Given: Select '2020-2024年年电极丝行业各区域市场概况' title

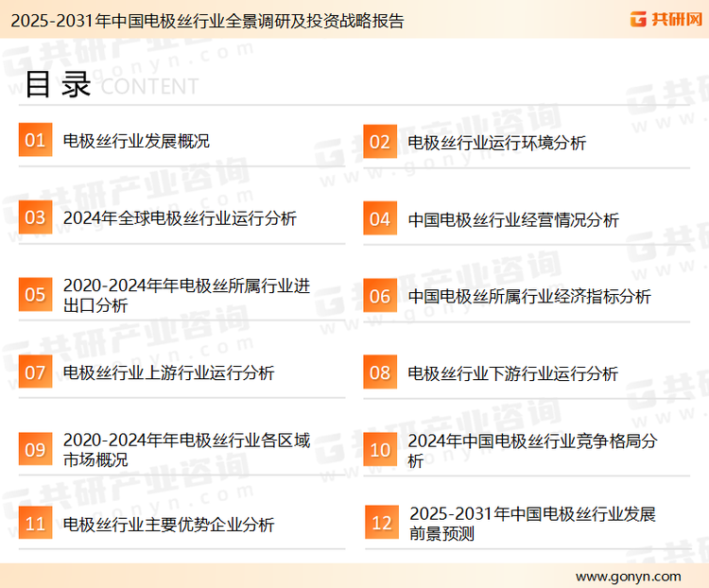Looking at the screenshot, I should pos(186,450).
